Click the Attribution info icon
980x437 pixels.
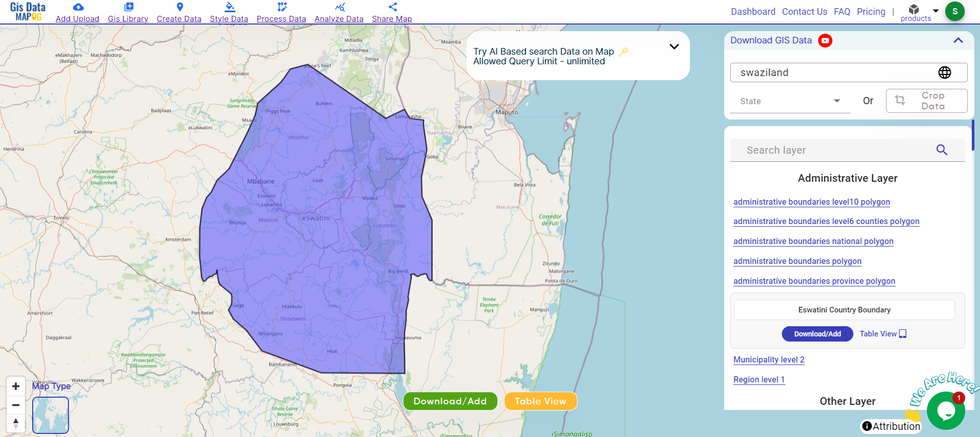[867, 426]
